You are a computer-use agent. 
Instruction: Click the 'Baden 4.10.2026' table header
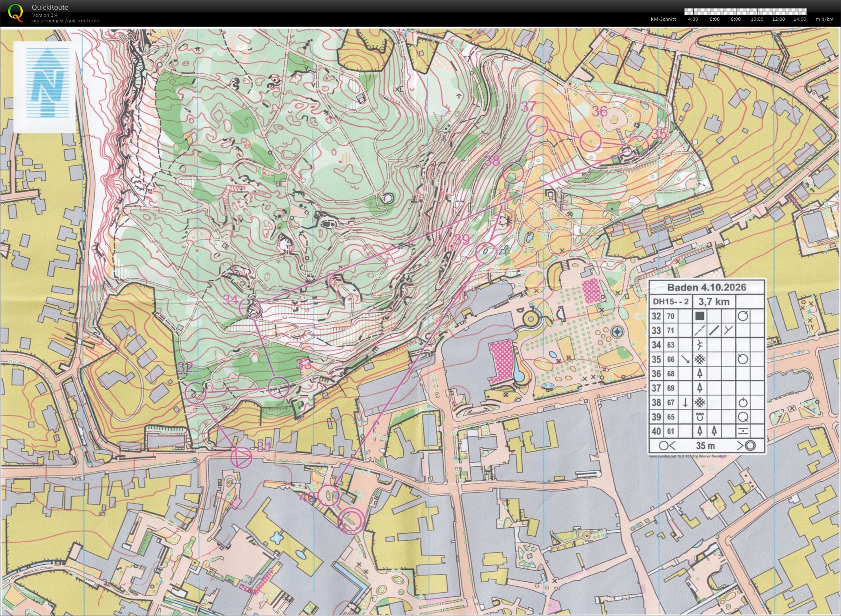coord(707,287)
